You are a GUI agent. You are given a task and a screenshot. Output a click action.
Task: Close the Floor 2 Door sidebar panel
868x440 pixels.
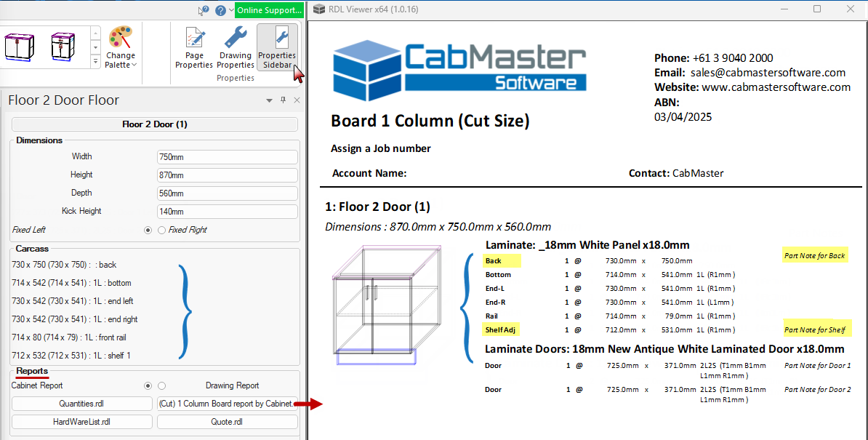297,100
